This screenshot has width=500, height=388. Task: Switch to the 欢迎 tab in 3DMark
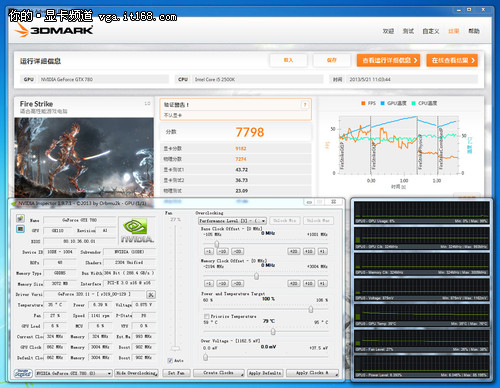click(x=388, y=31)
